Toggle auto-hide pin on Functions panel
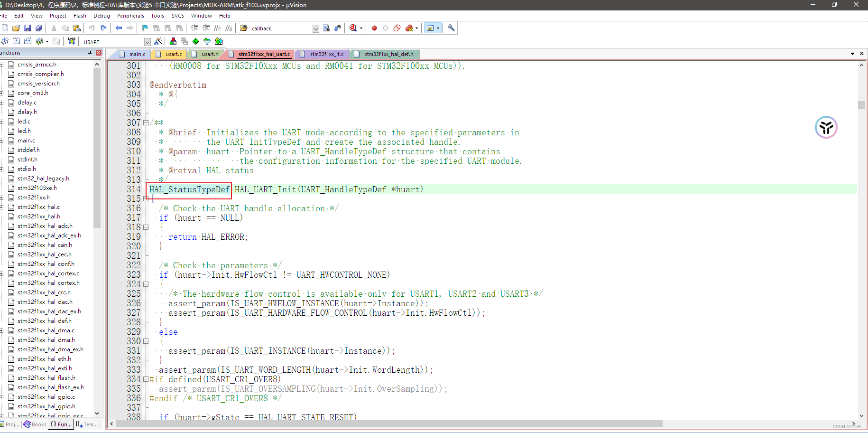Screen dimensions: 868x433 pos(90,53)
